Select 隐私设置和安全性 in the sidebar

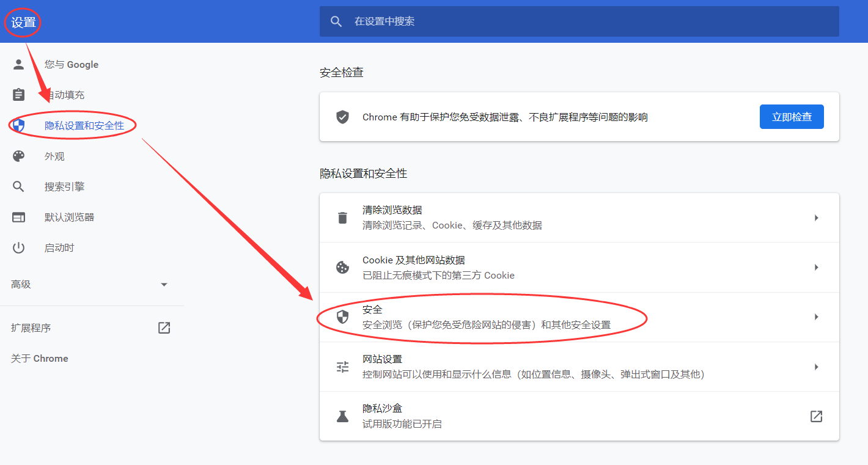pyautogui.click(x=84, y=126)
